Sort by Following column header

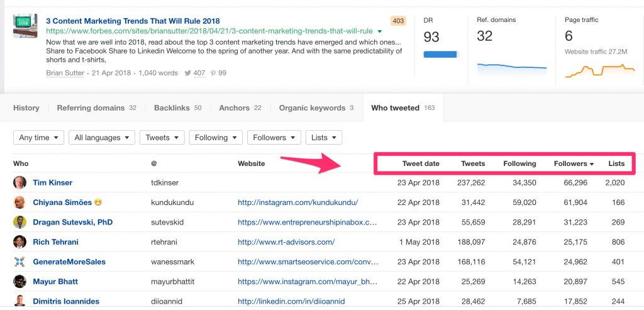[519, 163]
